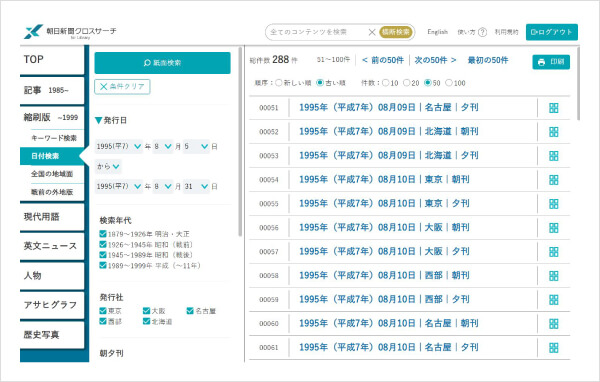Open end month dropdown showing 8
Image resolution: width=600 pixels, height=382 pixels.
click(x=163, y=186)
